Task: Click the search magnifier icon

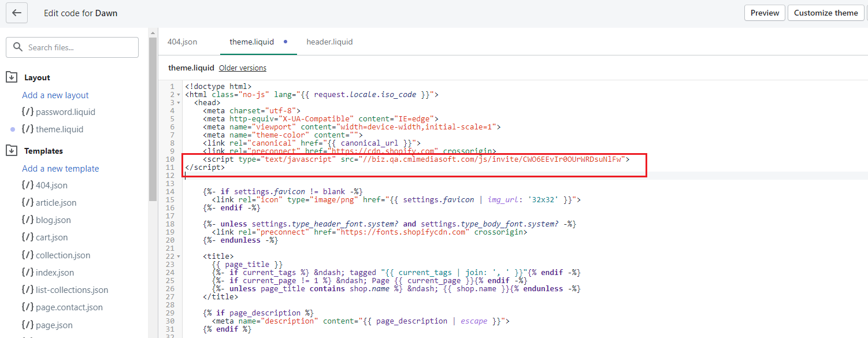Action: pos(18,47)
